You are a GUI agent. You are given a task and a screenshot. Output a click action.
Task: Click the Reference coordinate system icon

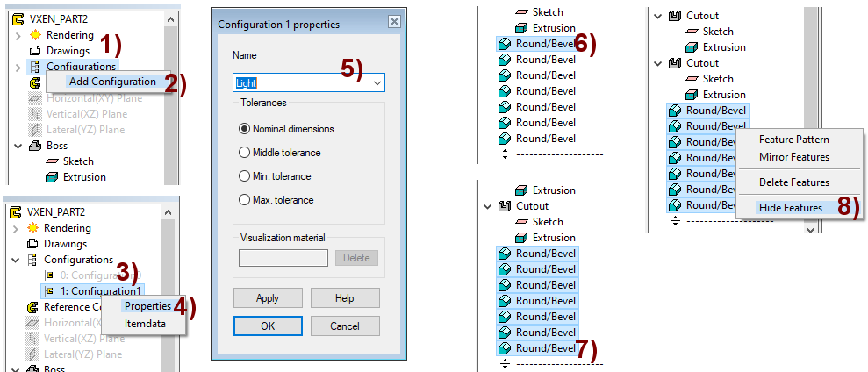pos(32,307)
